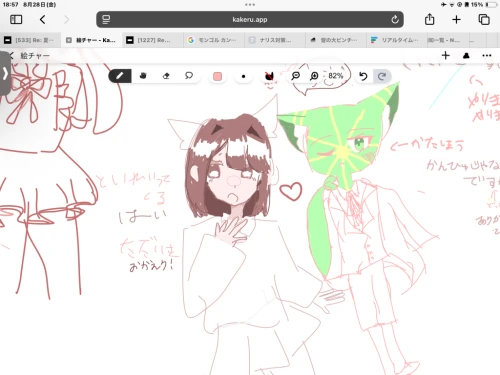Open the brush size dot selector
500x375 pixels.
coord(243,76)
